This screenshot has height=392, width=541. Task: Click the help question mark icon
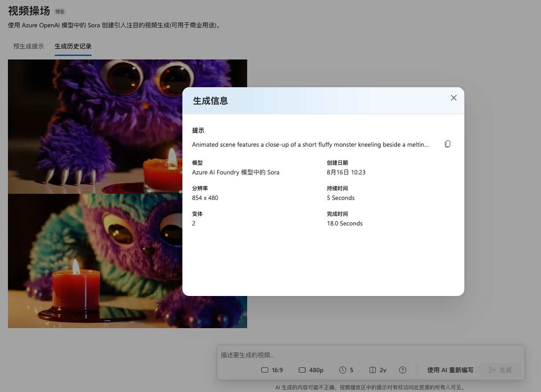[x=402, y=370]
